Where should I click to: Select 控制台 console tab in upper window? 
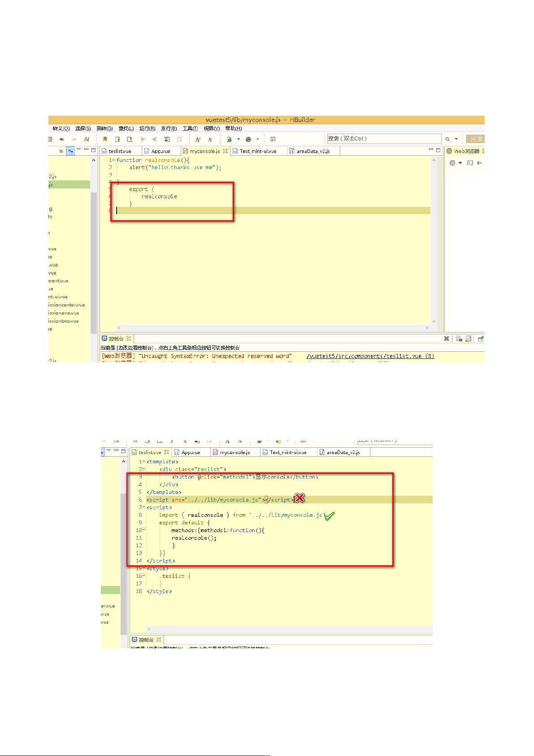coord(116,339)
